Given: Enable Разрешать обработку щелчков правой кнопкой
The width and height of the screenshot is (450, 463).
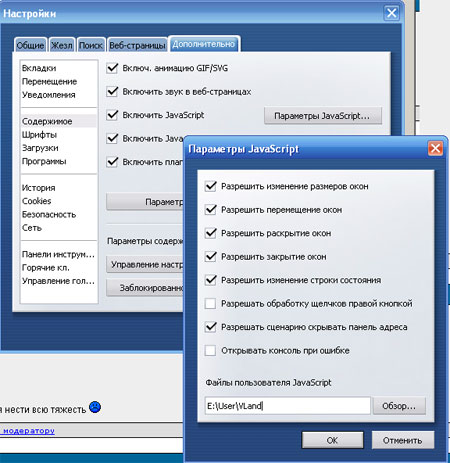Looking at the screenshot, I should pos(211,304).
